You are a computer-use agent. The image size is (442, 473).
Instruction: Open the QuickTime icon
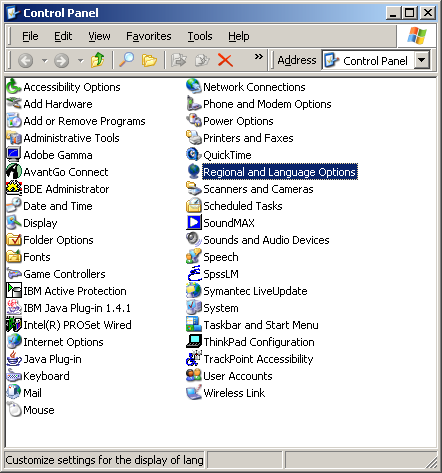pyautogui.click(x=194, y=155)
